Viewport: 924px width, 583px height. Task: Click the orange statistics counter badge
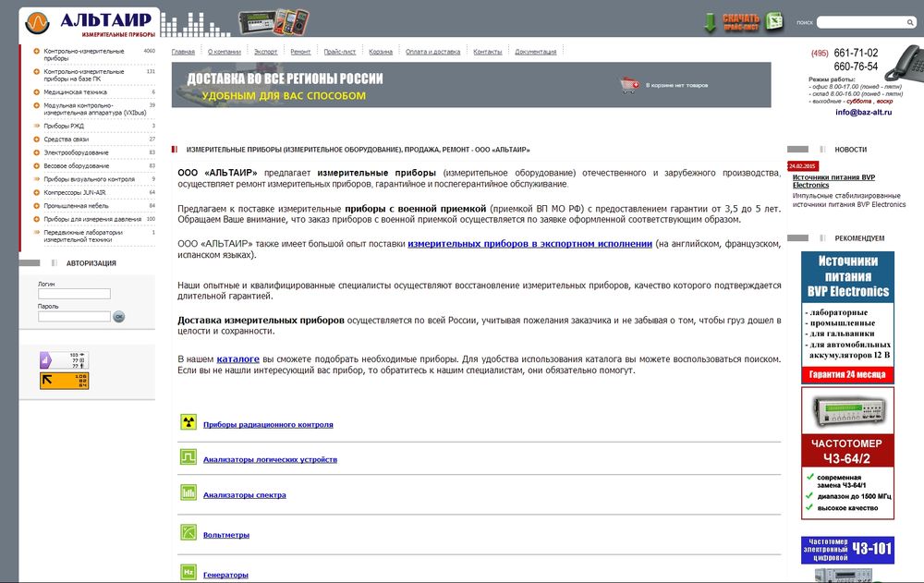pos(65,381)
